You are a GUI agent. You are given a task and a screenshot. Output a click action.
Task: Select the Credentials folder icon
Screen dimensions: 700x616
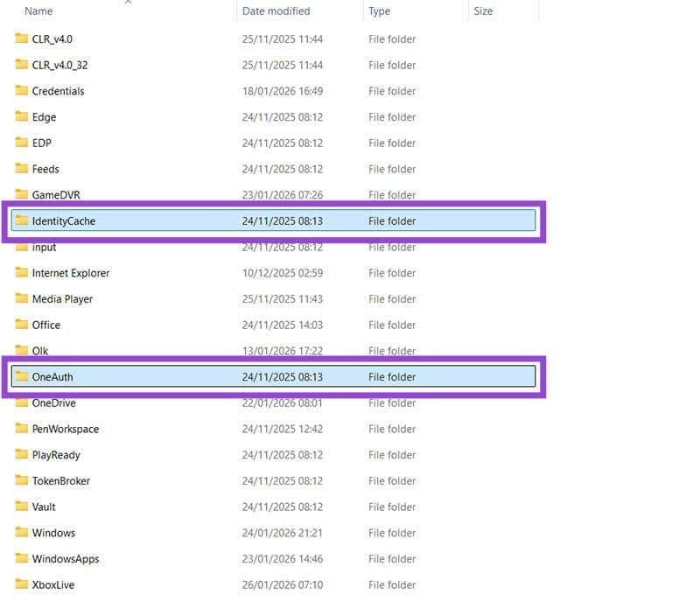pos(22,91)
